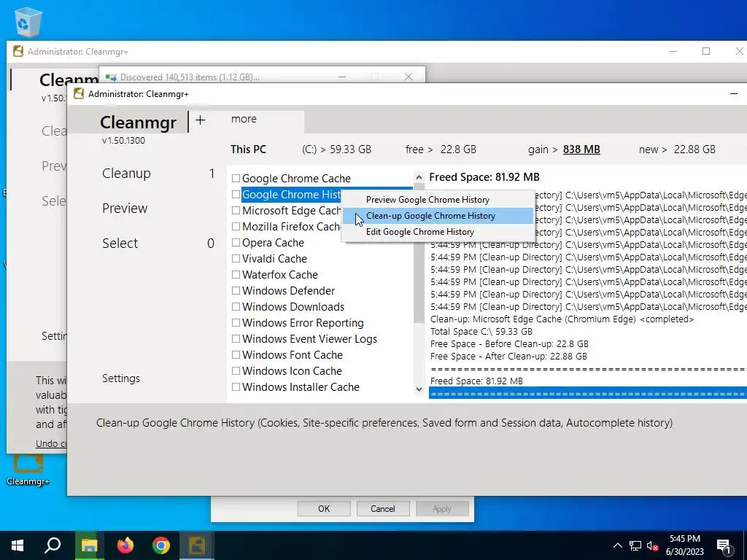Click the background Cleanmgr+ window title icon
Viewport: 747px width, 560px height.
tap(18, 52)
